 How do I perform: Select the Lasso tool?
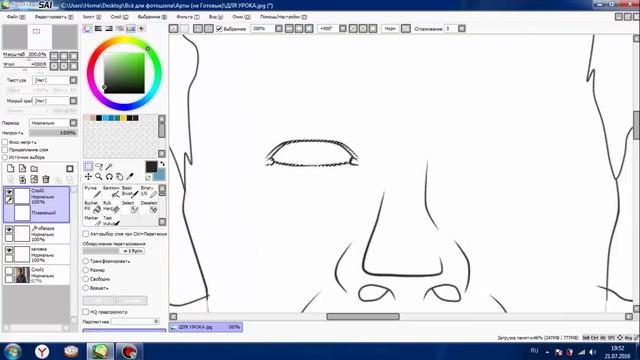tap(99, 167)
